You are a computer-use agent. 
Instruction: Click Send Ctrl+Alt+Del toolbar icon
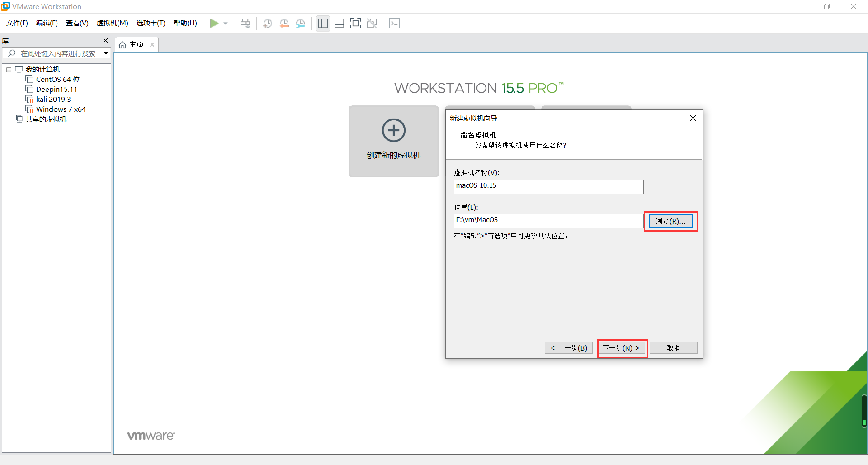pyautogui.click(x=245, y=23)
